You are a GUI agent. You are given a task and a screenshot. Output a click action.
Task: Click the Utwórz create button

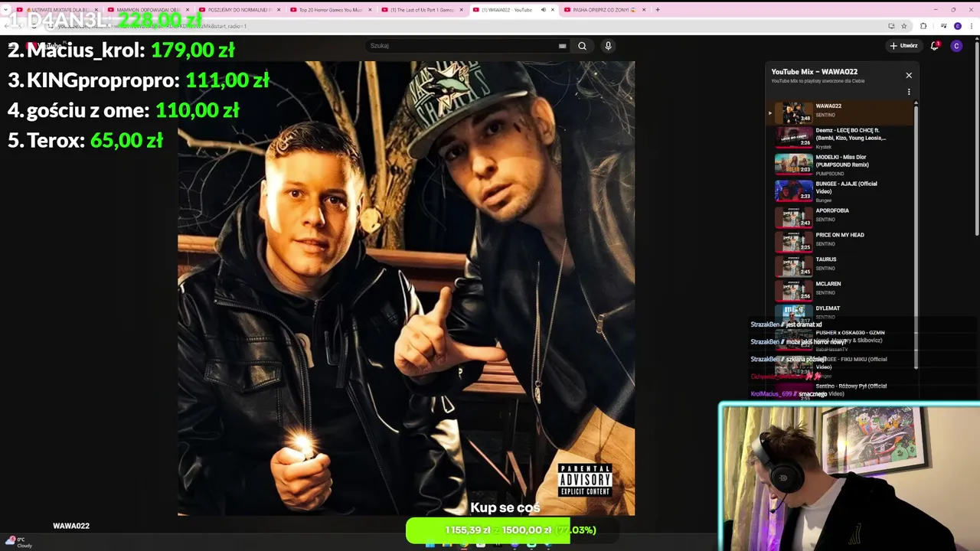pos(903,46)
